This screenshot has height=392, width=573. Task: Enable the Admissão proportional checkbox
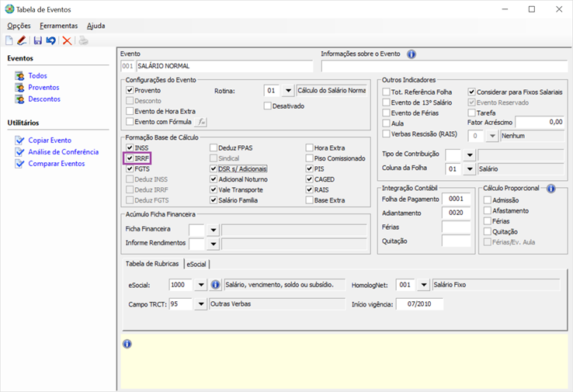coord(487,199)
